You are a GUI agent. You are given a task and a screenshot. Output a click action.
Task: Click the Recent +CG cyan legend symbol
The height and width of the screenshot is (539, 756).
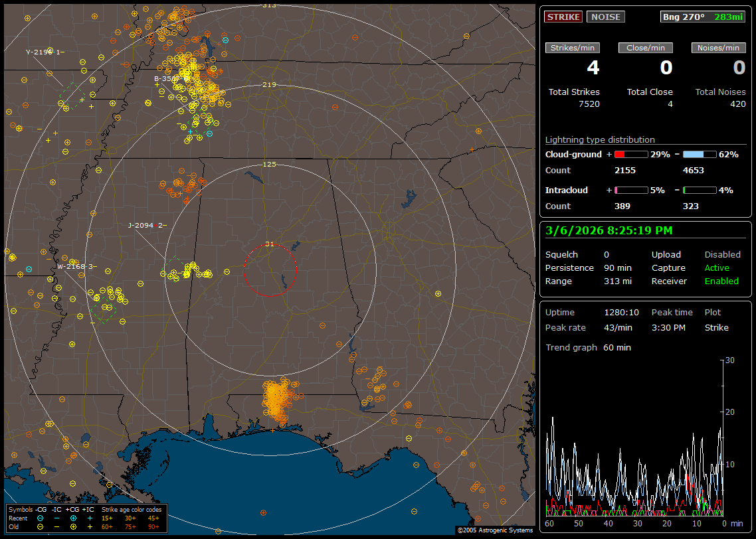(73, 518)
